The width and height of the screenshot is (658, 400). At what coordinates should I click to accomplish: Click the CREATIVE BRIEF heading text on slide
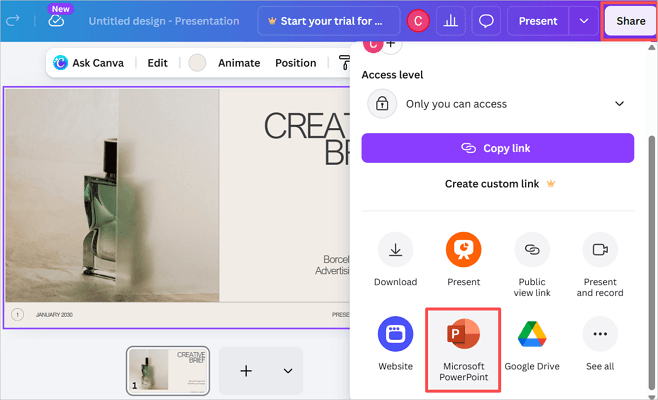(x=306, y=139)
